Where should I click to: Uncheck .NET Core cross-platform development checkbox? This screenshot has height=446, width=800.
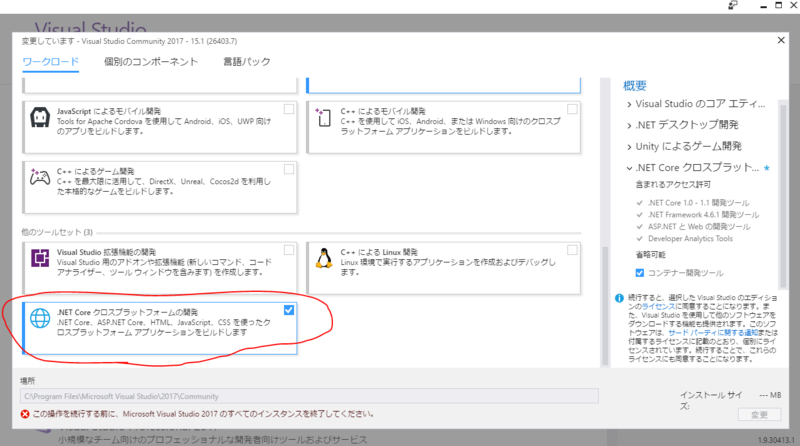[289, 310]
